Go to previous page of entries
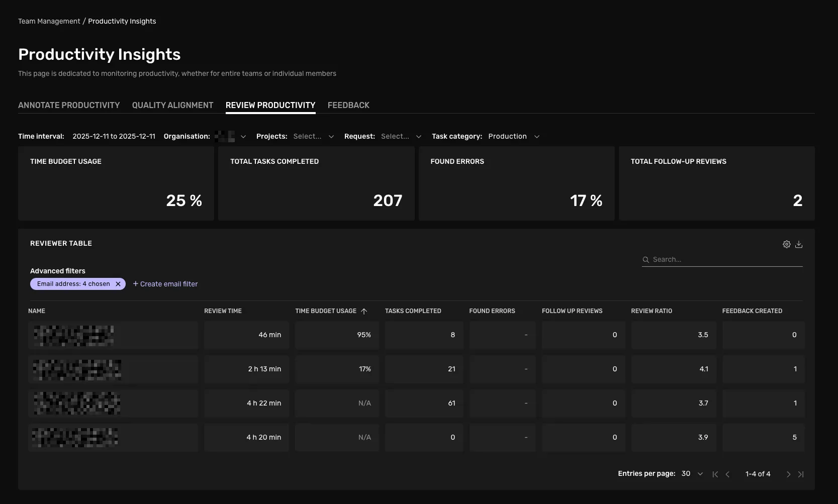 coord(727,474)
